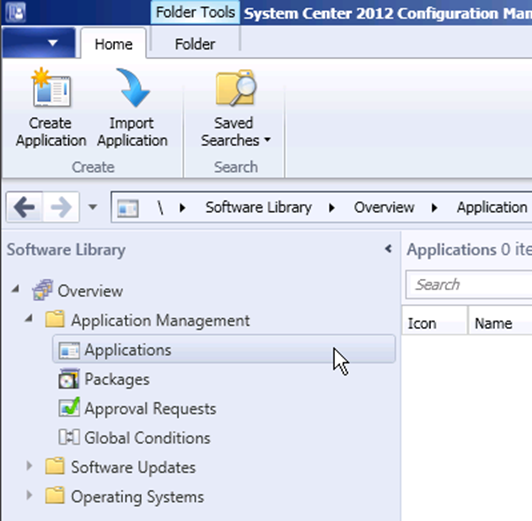The height and width of the screenshot is (521, 532).
Task: Click the Import Application arrow icon
Action: [133, 88]
